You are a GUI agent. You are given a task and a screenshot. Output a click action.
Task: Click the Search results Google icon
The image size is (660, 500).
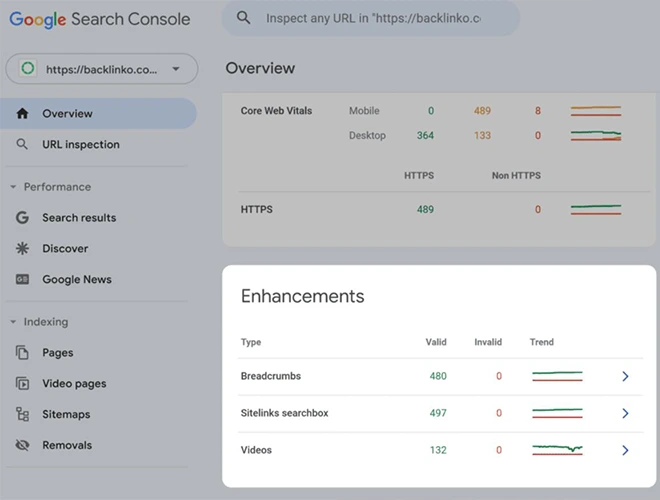22,218
